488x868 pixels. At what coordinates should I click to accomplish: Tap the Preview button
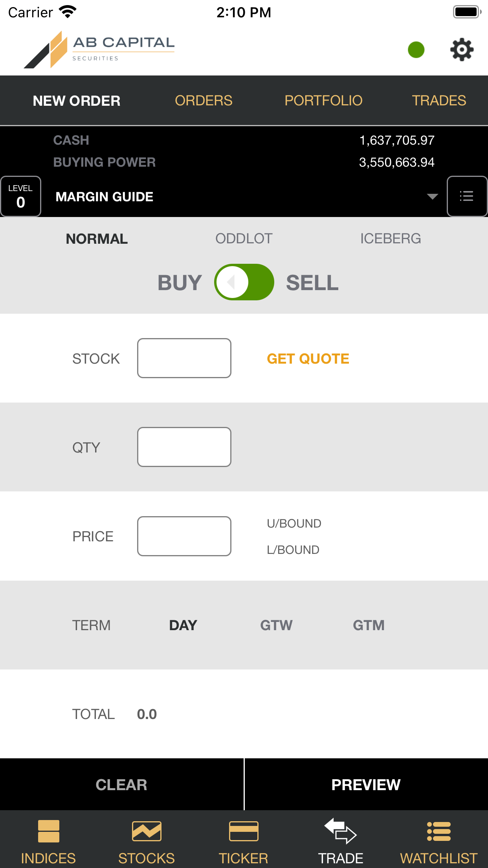366,785
